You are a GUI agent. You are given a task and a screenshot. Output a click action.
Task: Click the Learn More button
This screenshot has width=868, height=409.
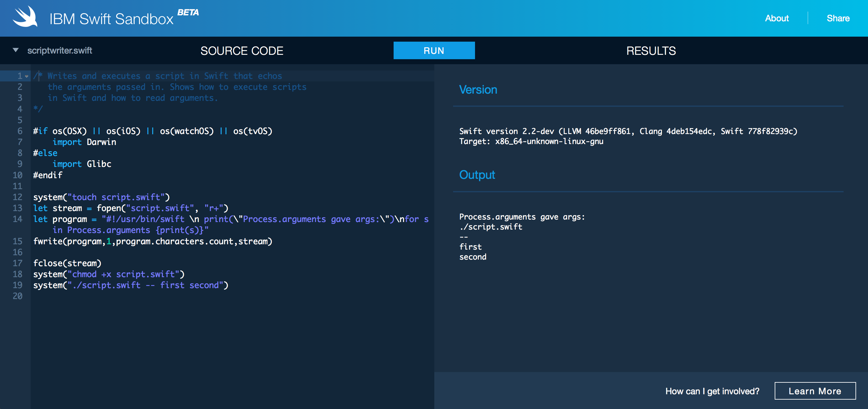coord(815,391)
